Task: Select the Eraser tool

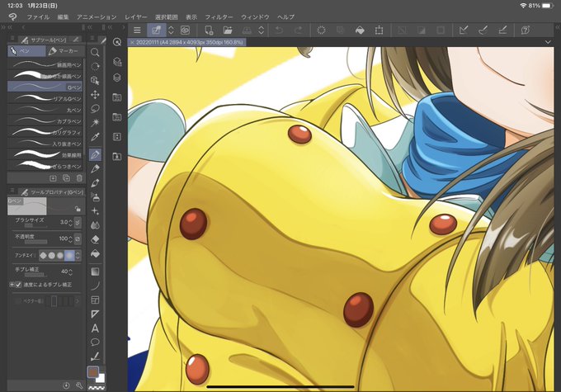Action: coord(95,239)
